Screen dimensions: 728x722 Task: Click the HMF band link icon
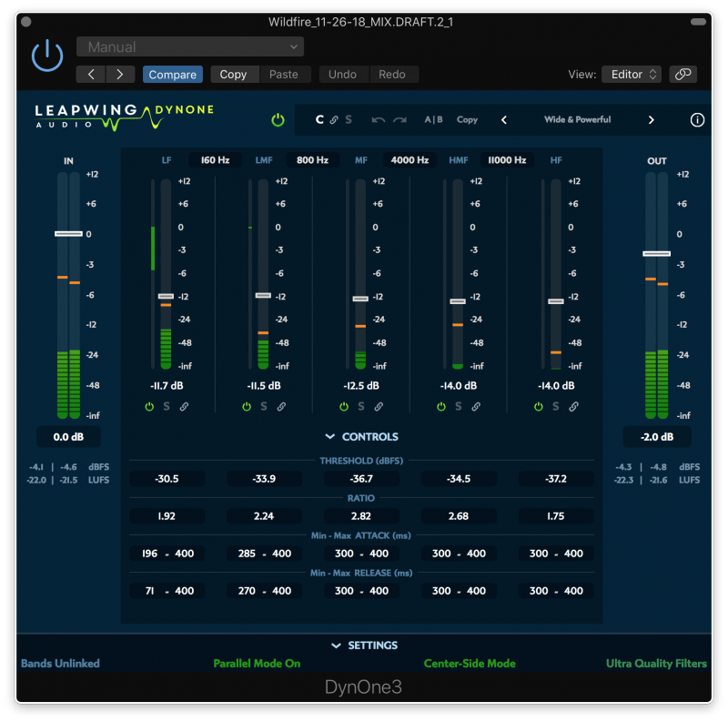tap(476, 407)
